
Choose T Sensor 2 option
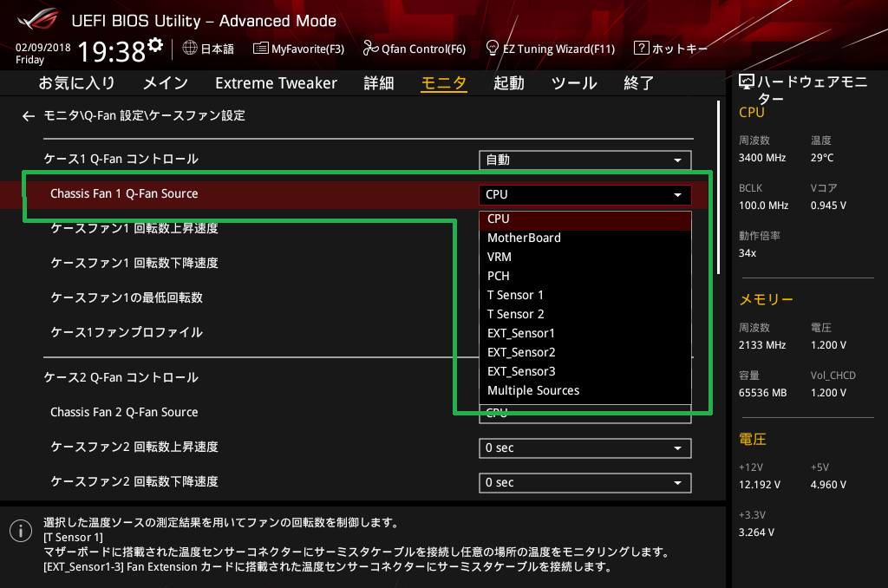point(585,315)
